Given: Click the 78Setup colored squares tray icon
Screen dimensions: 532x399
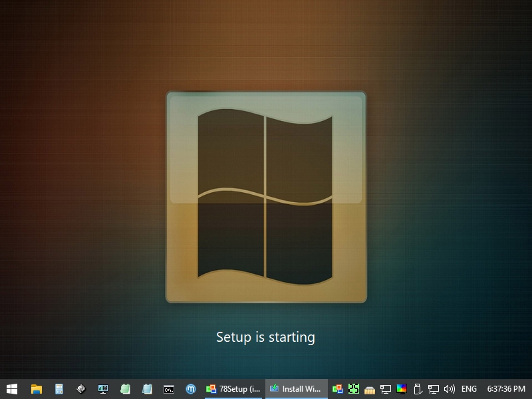Looking at the screenshot, I should tap(338, 389).
